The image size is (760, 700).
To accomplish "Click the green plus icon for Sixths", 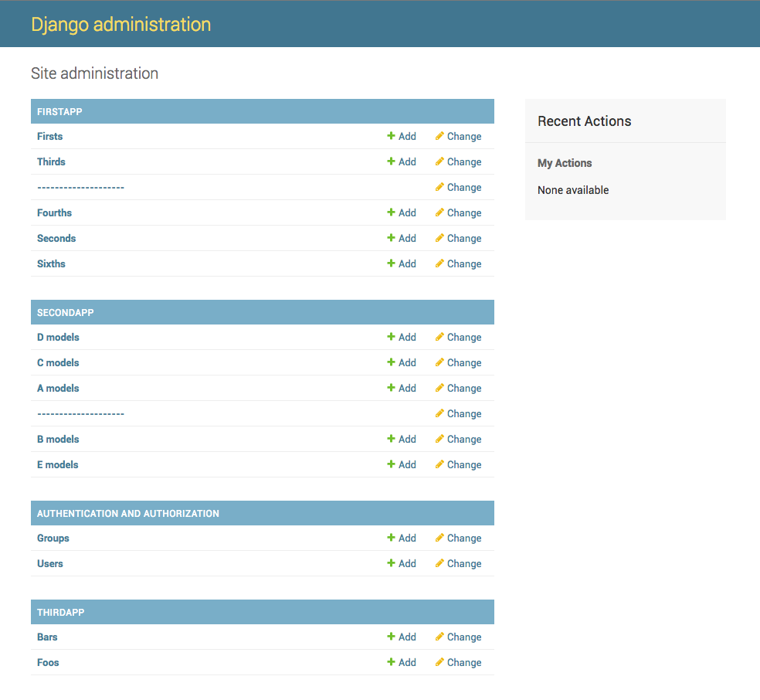I will point(391,263).
